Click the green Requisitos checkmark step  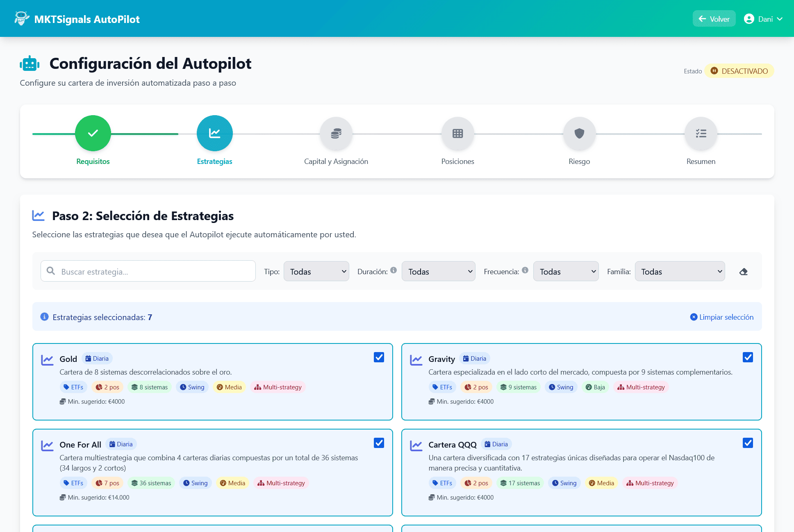click(x=93, y=133)
